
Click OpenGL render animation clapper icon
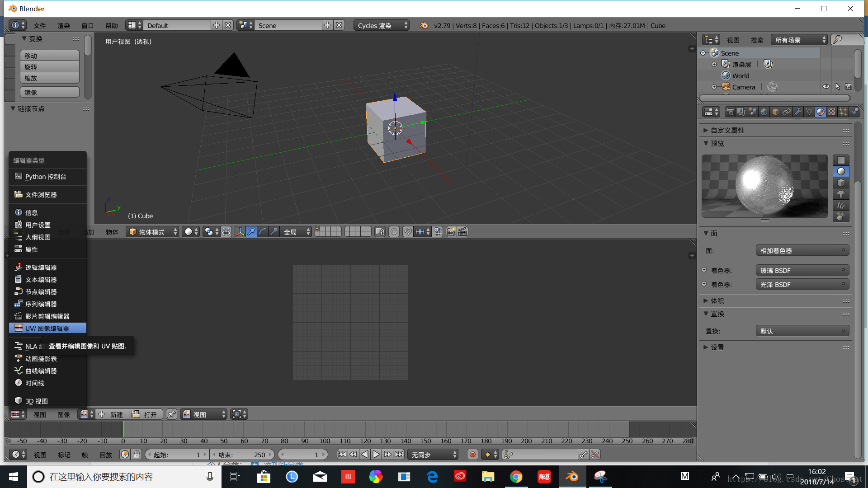462,232
